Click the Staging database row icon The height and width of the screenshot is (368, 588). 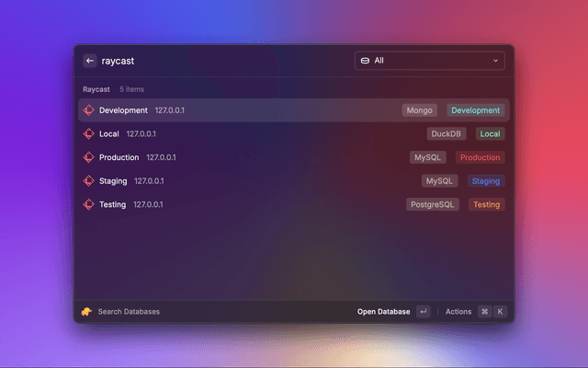coord(89,181)
